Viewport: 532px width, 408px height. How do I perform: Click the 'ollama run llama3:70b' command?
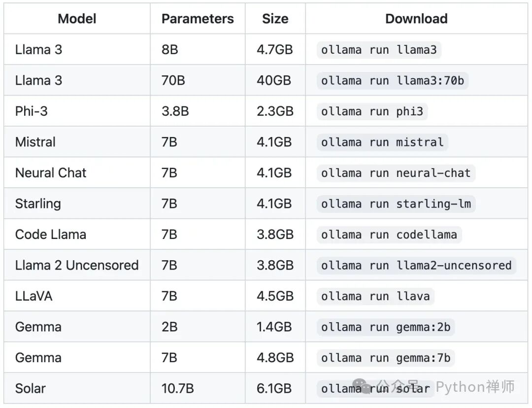393,80
